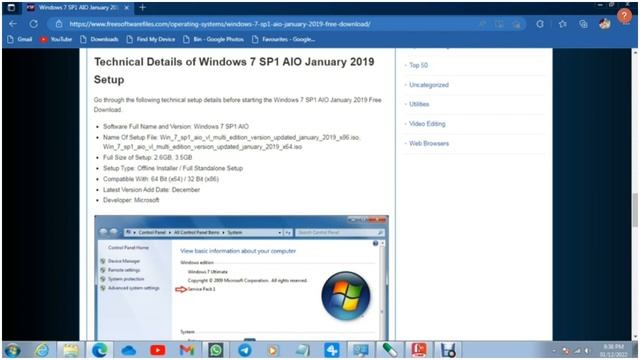
Task: Open the YouTube bookmark
Action: point(56,39)
